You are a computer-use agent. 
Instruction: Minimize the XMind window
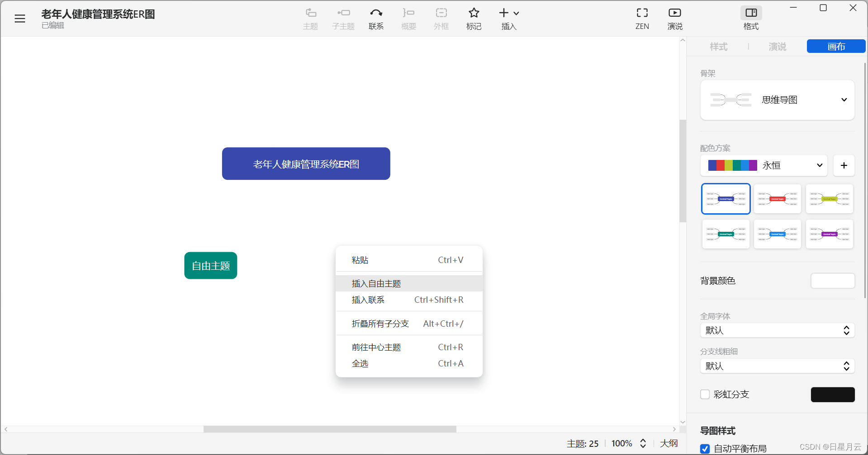(793, 8)
